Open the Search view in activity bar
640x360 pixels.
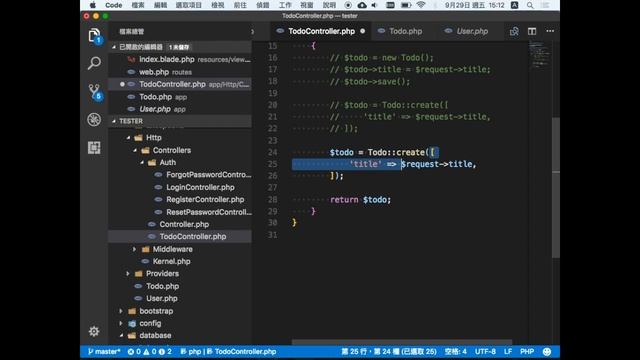click(x=94, y=63)
